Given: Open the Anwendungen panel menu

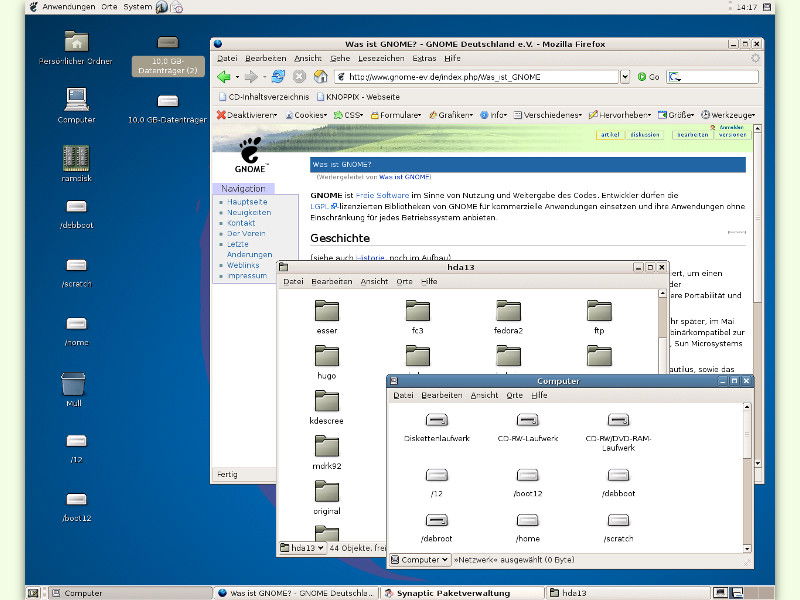Looking at the screenshot, I should click(x=68, y=7).
